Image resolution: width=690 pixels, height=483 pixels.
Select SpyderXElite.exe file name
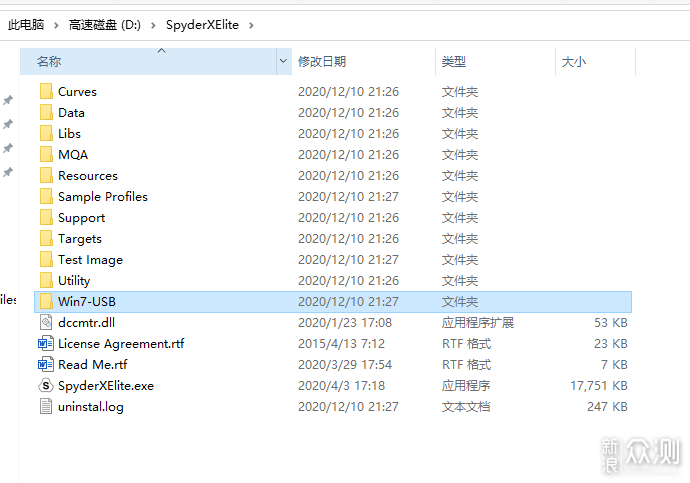(106, 386)
